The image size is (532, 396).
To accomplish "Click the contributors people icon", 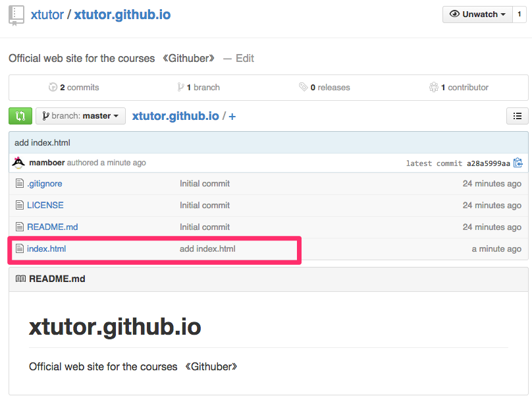I will point(434,87).
